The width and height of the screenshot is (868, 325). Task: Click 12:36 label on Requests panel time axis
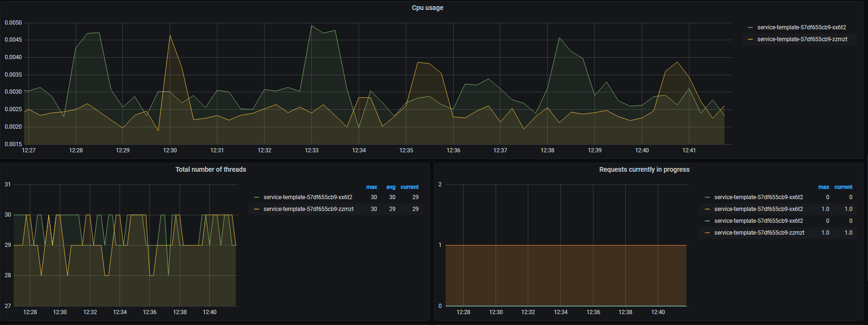pyautogui.click(x=593, y=312)
